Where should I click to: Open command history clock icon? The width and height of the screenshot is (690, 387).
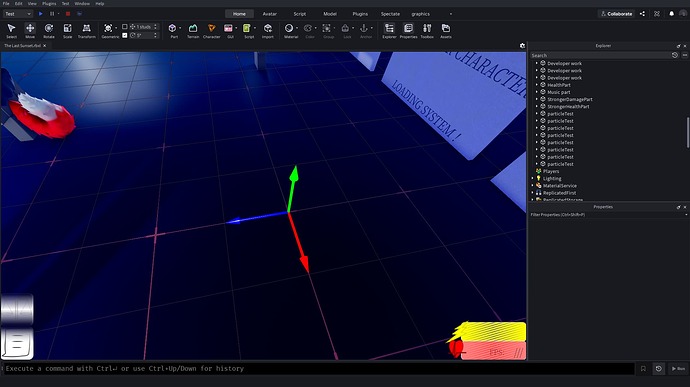coord(658,369)
